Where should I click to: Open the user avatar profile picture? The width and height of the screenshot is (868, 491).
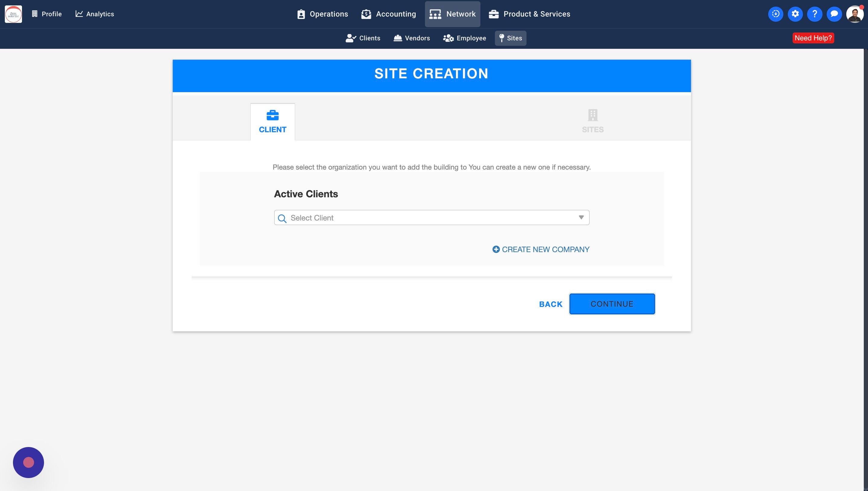(x=854, y=14)
